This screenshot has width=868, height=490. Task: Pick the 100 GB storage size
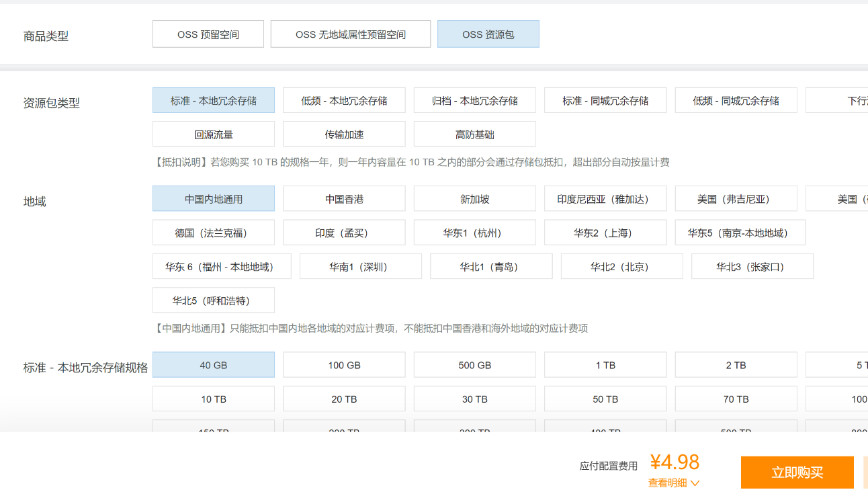[x=344, y=365]
